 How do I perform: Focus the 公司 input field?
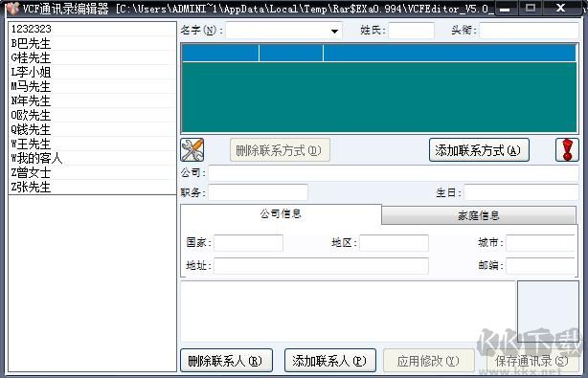[x=394, y=173]
